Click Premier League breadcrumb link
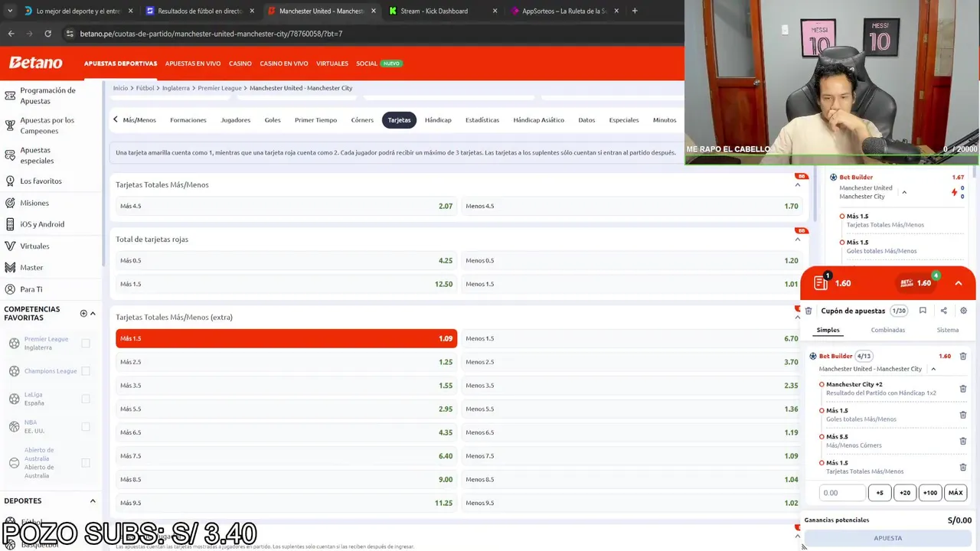980x551 pixels. coord(220,88)
